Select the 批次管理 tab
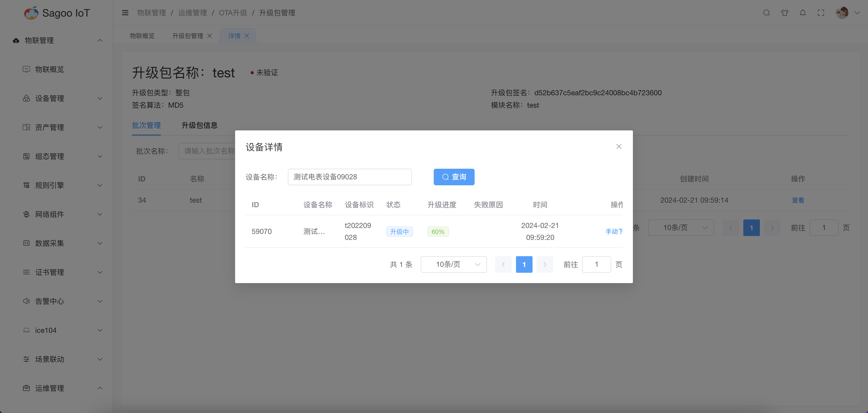This screenshot has height=413, width=868. (146, 126)
